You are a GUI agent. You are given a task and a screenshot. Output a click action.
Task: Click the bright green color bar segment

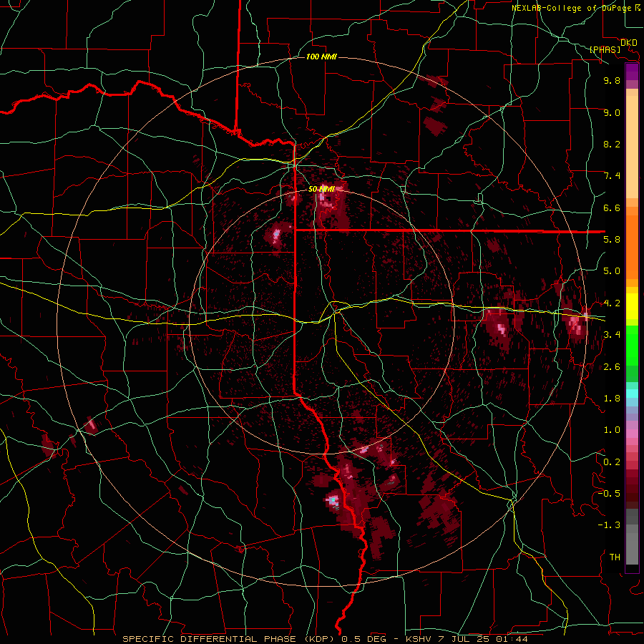pyautogui.click(x=632, y=346)
